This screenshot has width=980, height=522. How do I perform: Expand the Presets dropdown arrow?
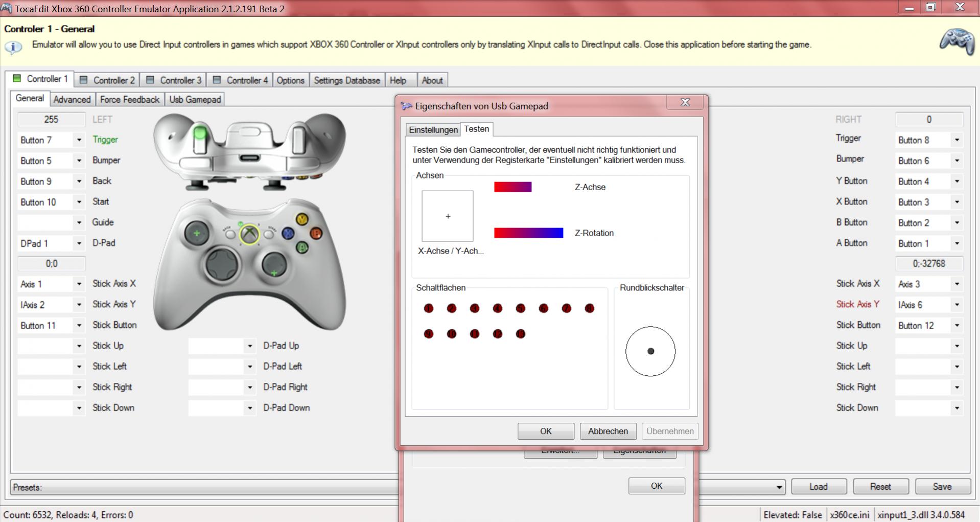click(779, 487)
